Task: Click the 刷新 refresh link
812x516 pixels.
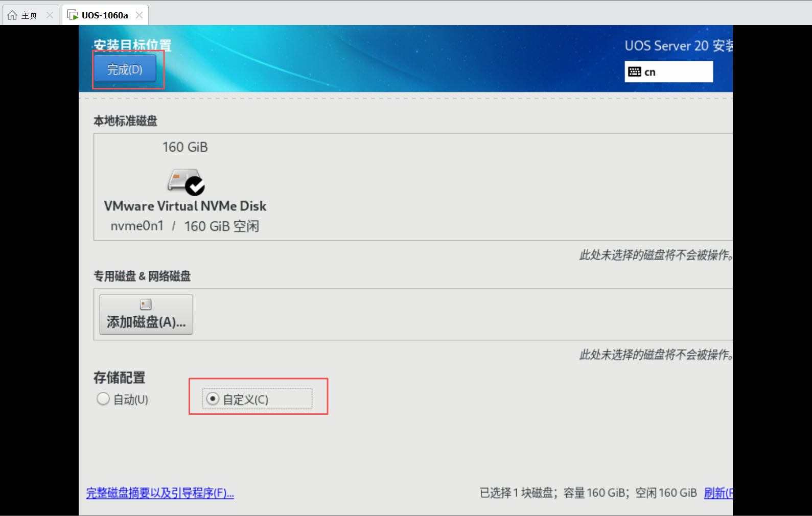Action: click(x=718, y=493)
